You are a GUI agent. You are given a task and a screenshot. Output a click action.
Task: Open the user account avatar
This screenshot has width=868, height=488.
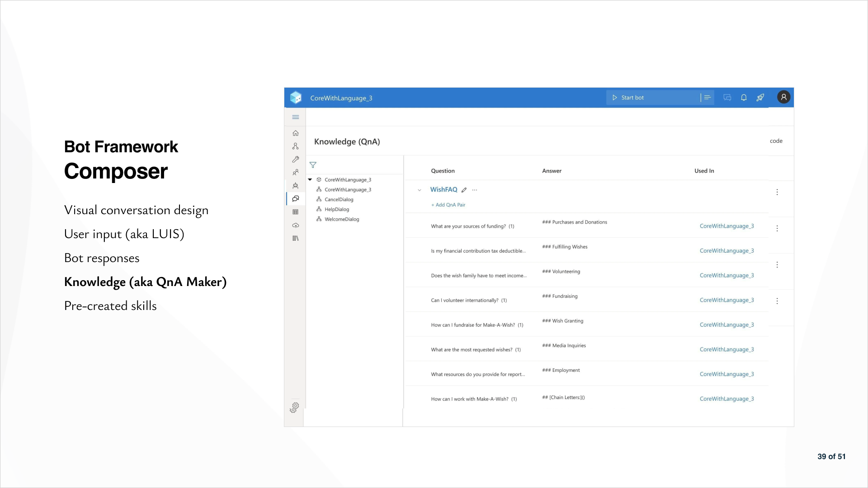pyautogui.click(x=784, y=97)
